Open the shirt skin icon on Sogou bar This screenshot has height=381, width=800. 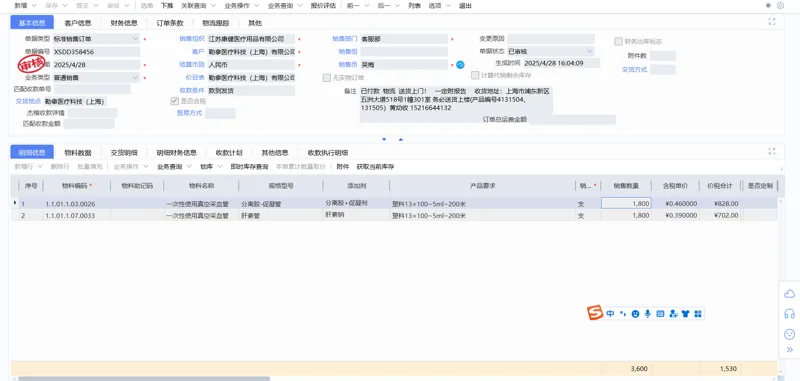click(x=685, y=314)
